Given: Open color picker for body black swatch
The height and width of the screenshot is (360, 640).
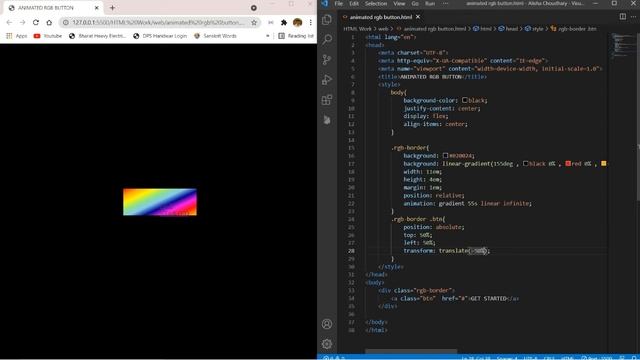Looking at the screenshot, I should point(464,100).
